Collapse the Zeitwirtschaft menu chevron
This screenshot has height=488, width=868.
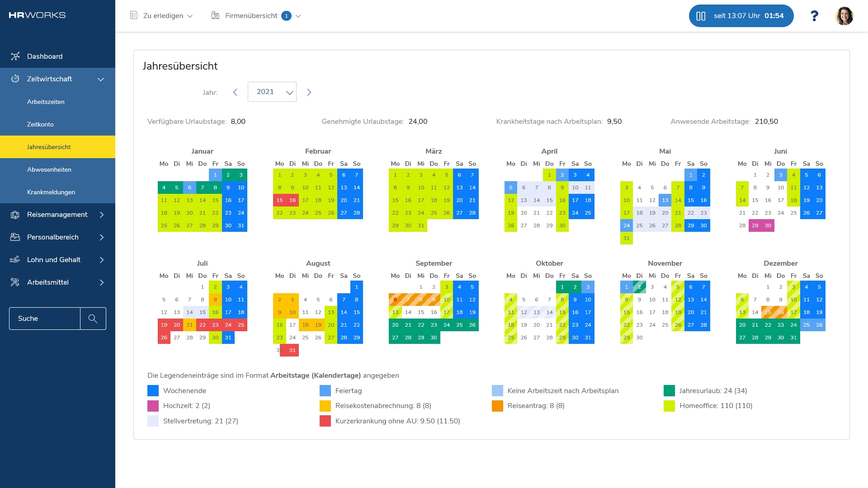pyautogui.click(x=101, y=79)
